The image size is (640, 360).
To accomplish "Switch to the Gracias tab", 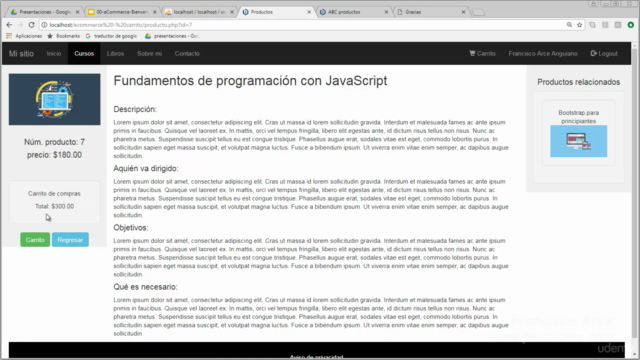I will click(x=430, y=12).
